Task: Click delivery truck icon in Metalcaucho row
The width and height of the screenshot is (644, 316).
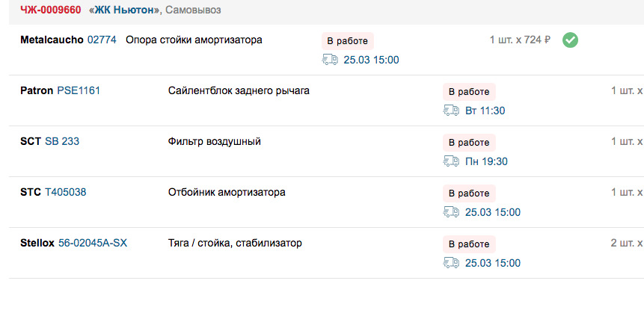Action: 330,60
